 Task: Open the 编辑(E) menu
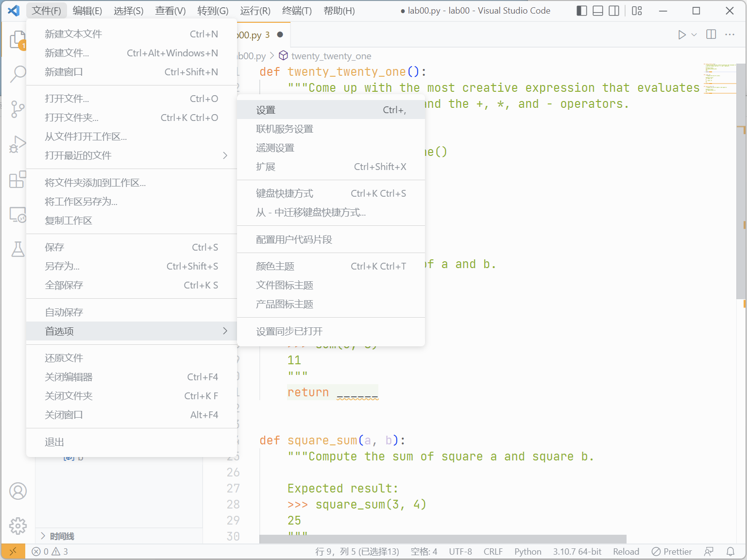click(87, 11)
